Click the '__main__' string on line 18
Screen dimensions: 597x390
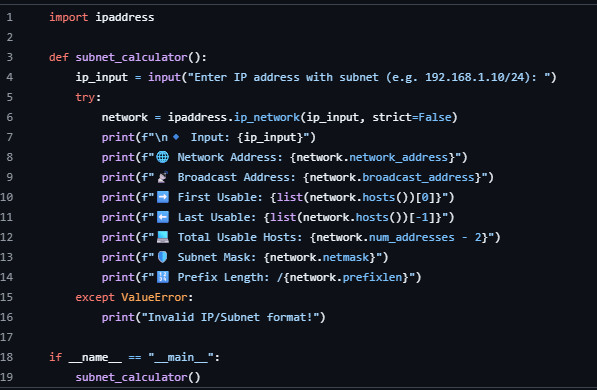180,357
